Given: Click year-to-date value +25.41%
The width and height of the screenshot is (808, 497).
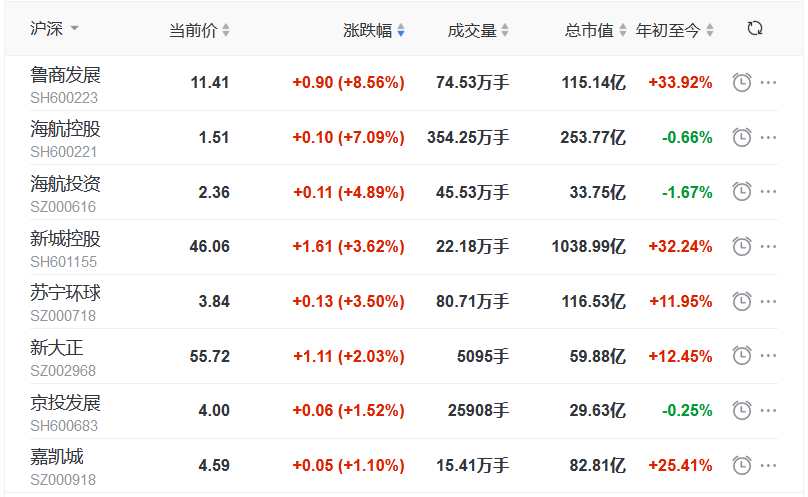Looking at the screenshot, I should 681,466.
